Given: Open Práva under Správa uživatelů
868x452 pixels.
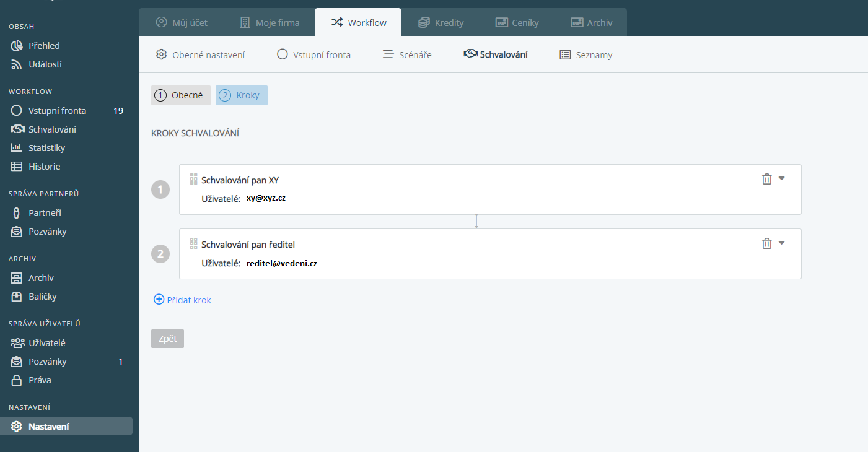Looking at the screenshot, I should [x=40, y=380].
